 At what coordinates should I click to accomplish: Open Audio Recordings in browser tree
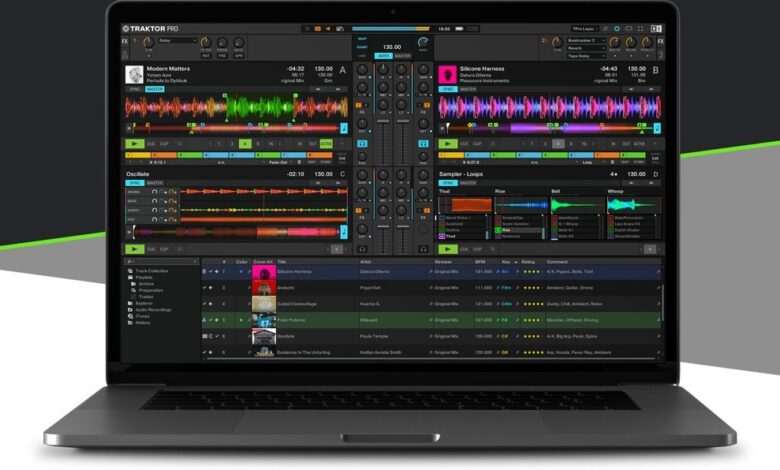[153, 309]
